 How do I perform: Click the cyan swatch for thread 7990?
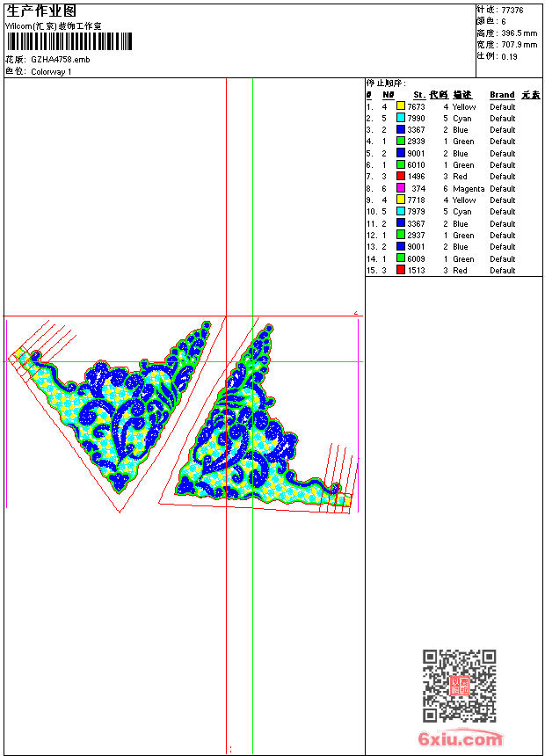pyautogui.click(x=401, y=118)
